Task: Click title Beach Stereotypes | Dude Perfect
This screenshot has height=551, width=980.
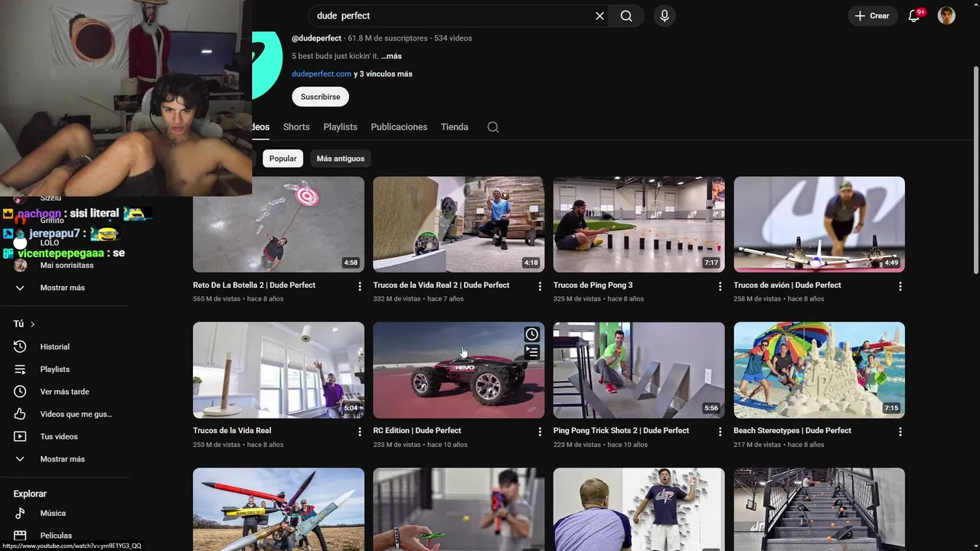Action: coord(792,431)
